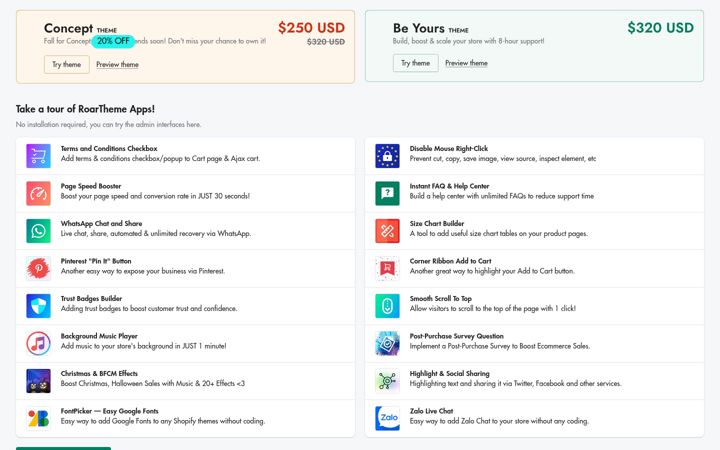The image size is (720, 450).
Task: Click the Background Music Player note icon
Action: pos(39,343)
